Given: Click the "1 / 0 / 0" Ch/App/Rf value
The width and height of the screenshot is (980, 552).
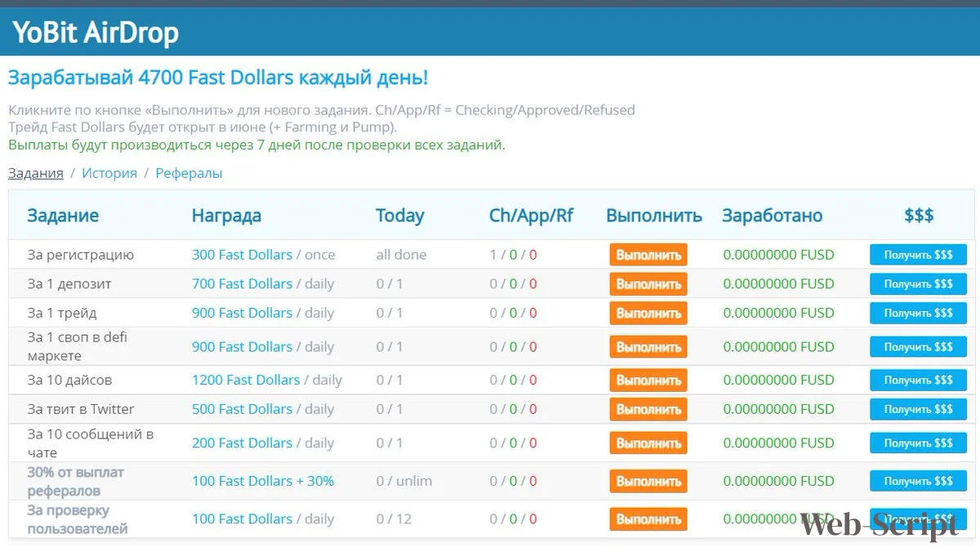Looking at the screenshot, I should coord(513,255).
